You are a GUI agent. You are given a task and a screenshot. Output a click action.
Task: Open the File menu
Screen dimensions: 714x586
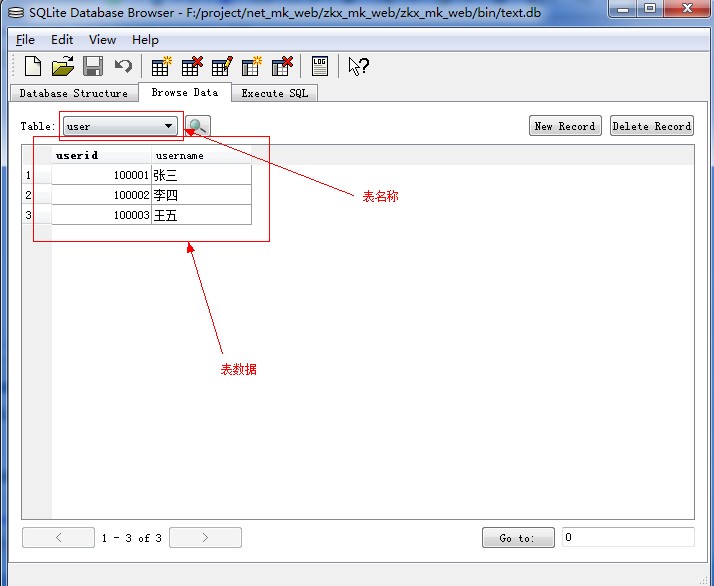point(25,40)
